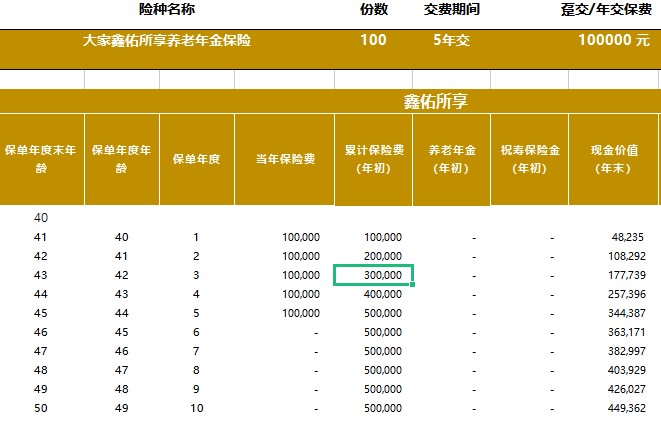This screenshot has width=661, height=421.
Task: Select cash value cell 449,362
Action: 626,408
